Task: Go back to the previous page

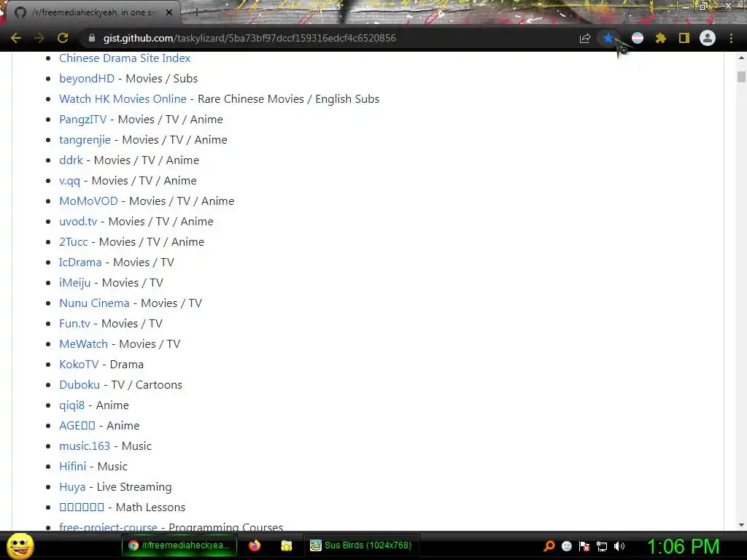Action: click(16, 38)
